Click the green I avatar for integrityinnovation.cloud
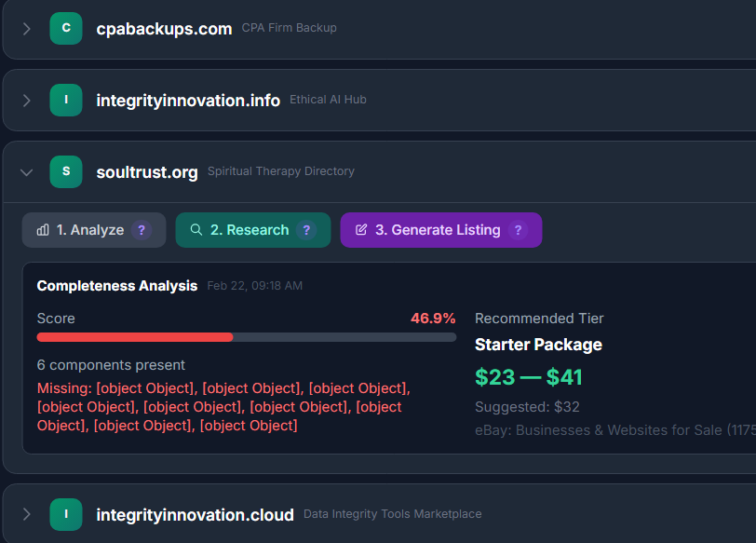This screenshot has height=543, width=756. pyautogui.click(x=66, y=514)
